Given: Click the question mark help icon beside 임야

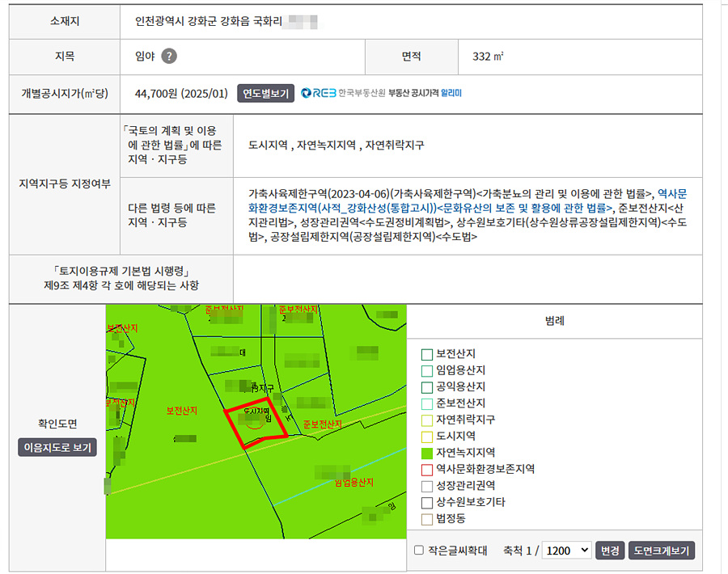Looking at the screenshot, I should point(168,57).
